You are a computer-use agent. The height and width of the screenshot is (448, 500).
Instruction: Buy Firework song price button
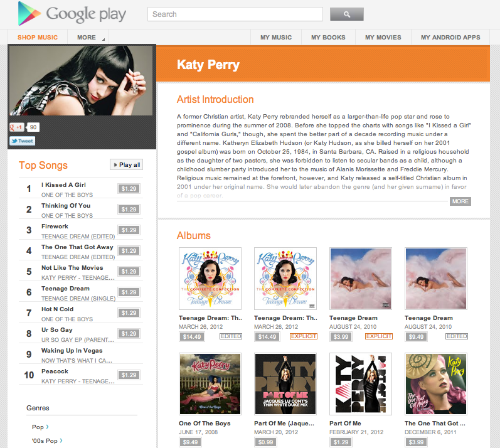129,230
